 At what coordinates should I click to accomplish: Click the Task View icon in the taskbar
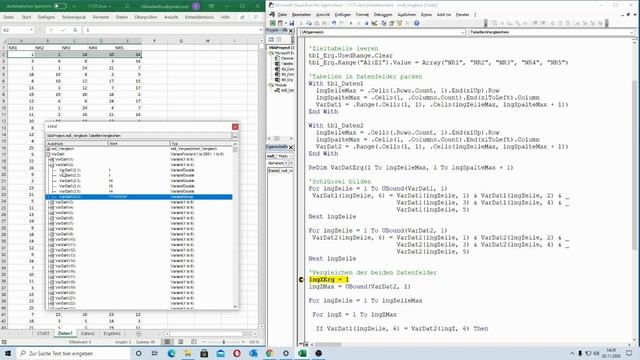click(154, 353)
